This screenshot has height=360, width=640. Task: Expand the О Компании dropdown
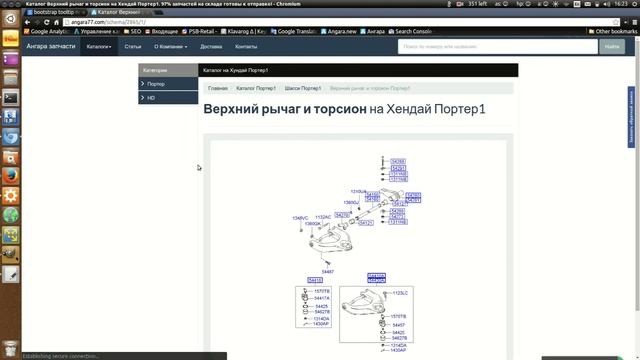tap(171, 47)
